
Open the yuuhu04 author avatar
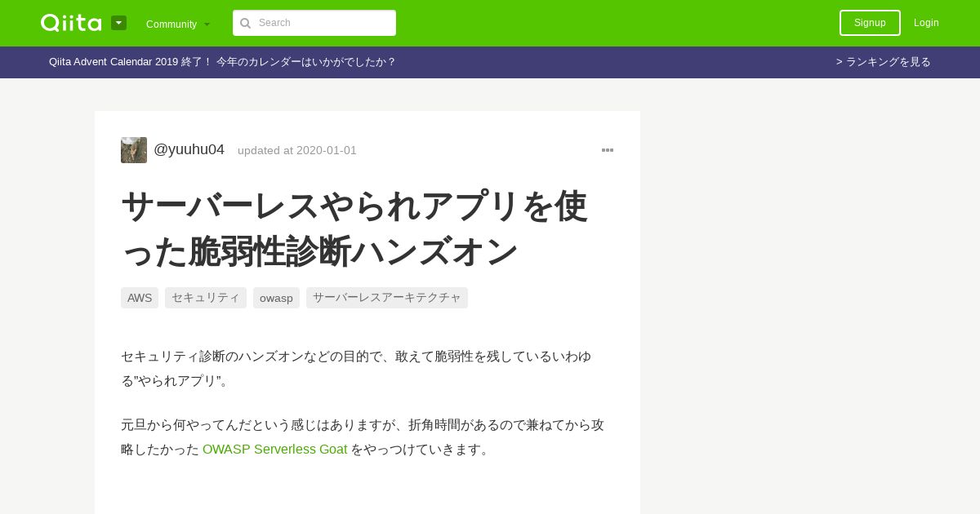(x=134, y=150)
